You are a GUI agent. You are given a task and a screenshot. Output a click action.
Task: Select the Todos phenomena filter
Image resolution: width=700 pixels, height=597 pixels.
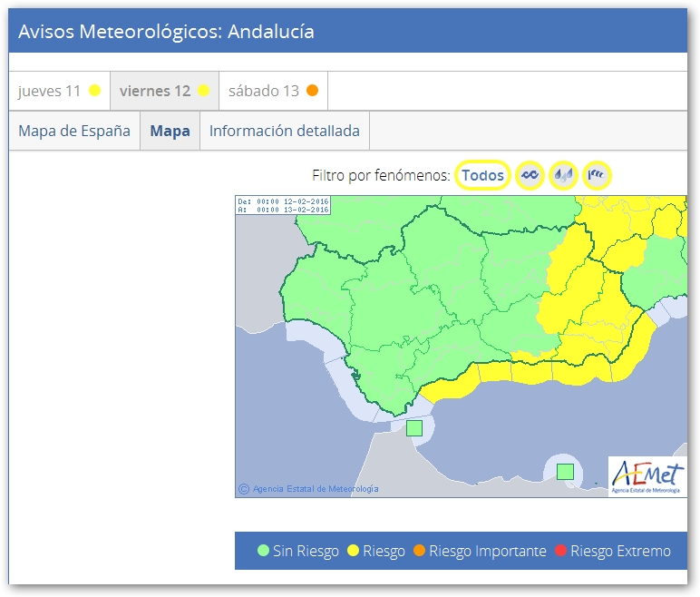click(x=482, y=175)
